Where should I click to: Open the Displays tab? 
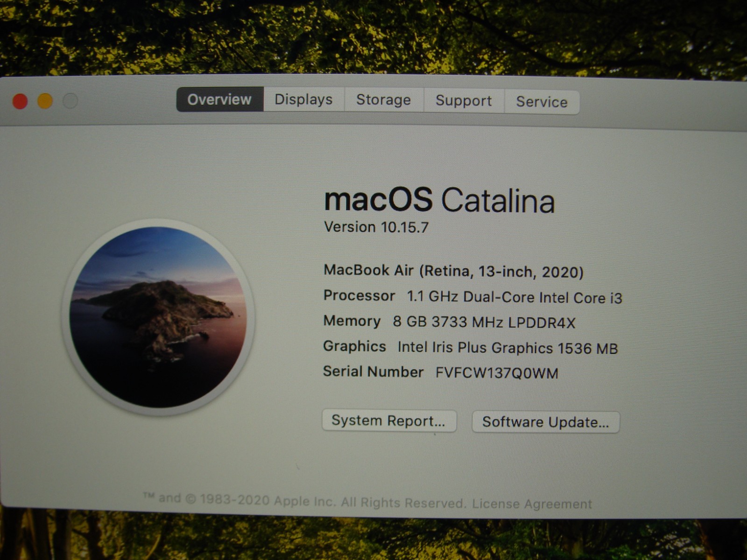pyautogui.click(x=303, y=100)
